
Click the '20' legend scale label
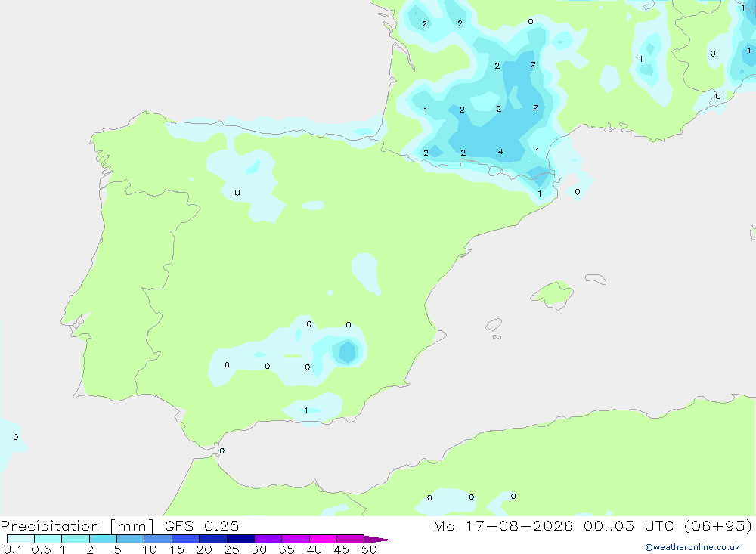[x=204, y=549]
